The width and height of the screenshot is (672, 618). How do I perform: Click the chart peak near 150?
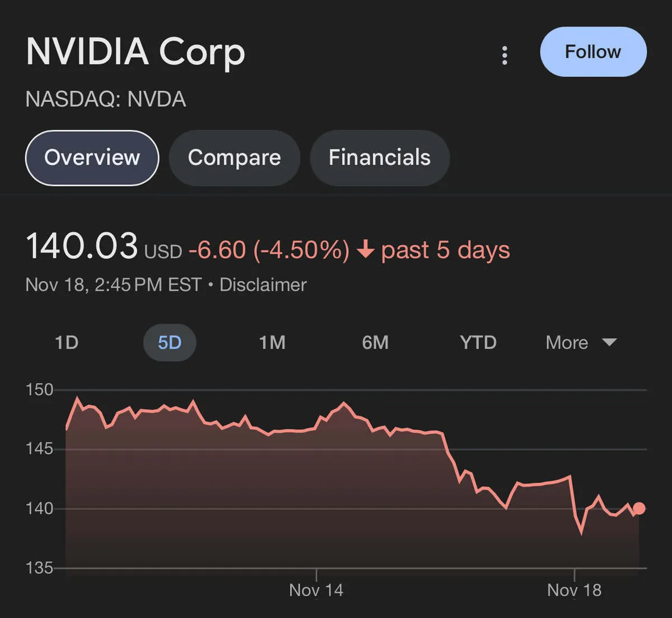pyautogui.click(x=77, y=398)
